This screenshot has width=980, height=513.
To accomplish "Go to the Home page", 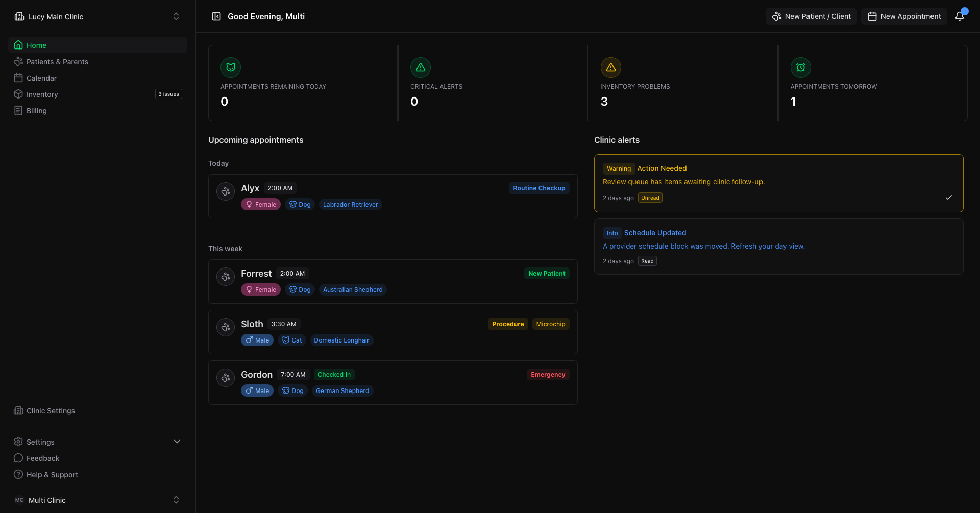I will click(x=97, y=45).
